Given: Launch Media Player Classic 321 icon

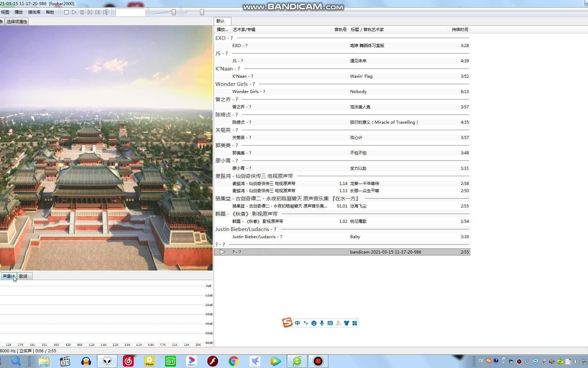Looking at the screenshot, I should click(x=65, y=361).
